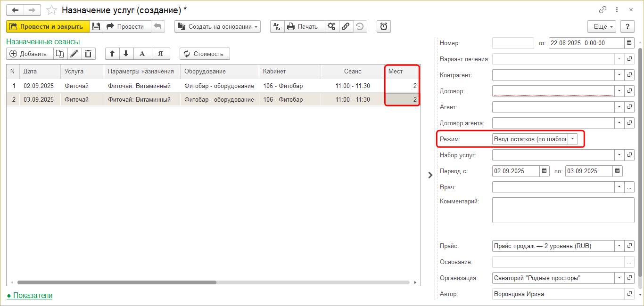Expand the Прайс dropdown list

619,246
